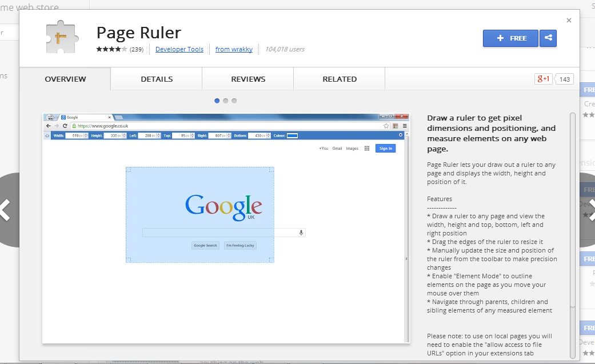Open the Colour swatch on the ruler toolbar
595x364 pixels.
click(x=291, y=135)
